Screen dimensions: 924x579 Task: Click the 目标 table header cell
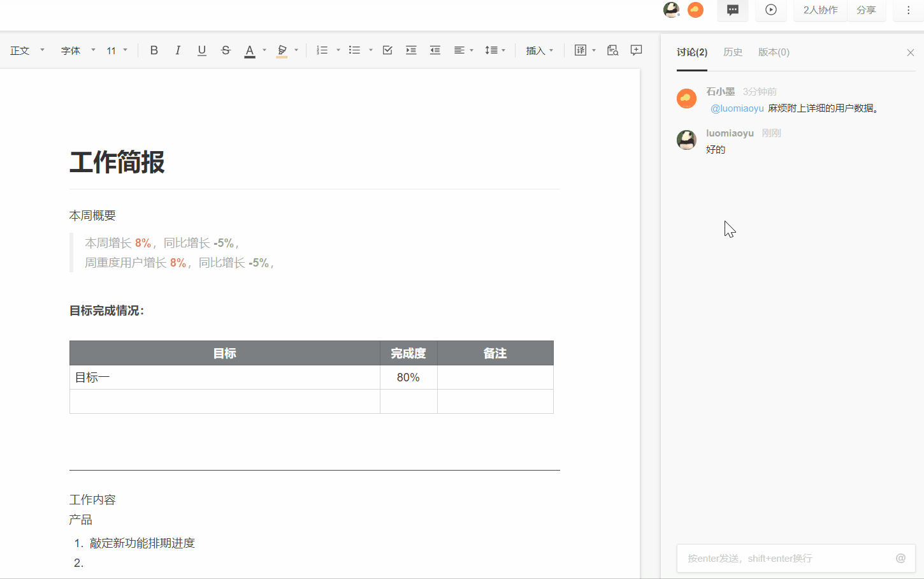tap(225, 353)
